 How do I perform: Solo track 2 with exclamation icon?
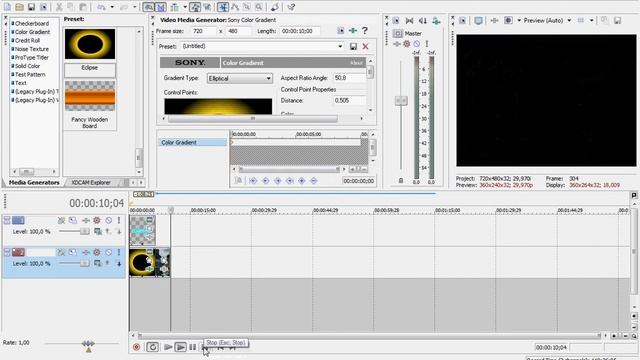[119, 253]
